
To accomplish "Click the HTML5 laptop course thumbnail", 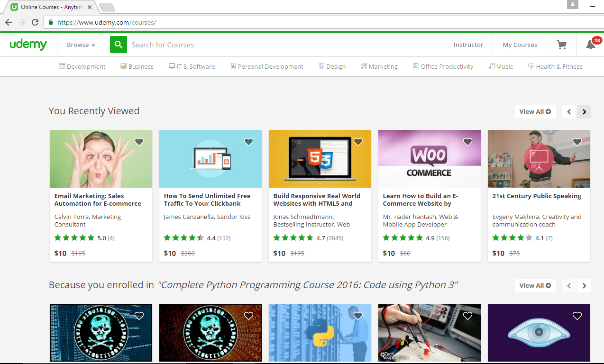I will tap(320, 159).
